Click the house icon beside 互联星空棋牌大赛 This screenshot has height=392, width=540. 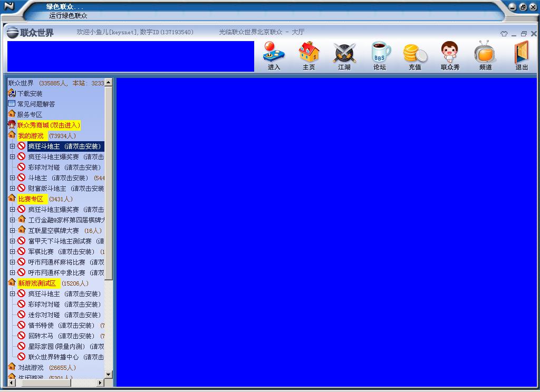tap(22, 230)
